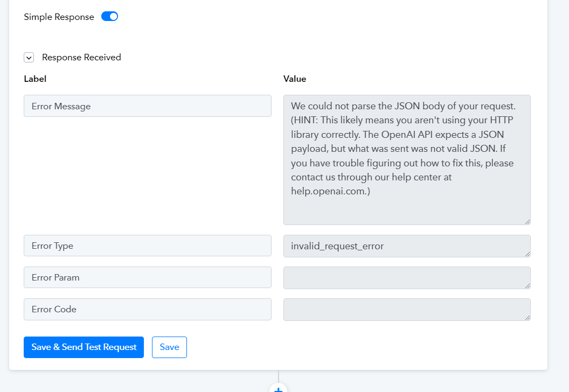
Task: Click the invalid_request_error value box
Action: coord(407,246)
